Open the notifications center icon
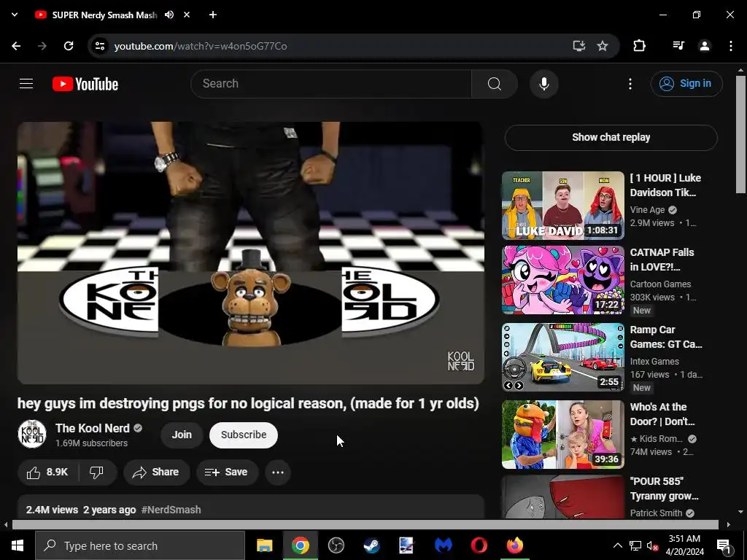The image size is (747, 560). pyautogui.click(x=724, y=545)
